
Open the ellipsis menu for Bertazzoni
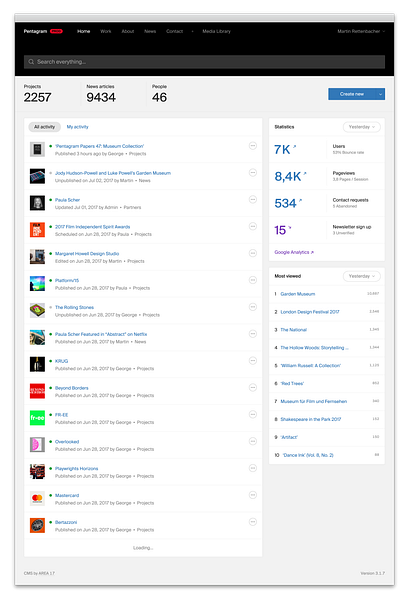coord(253,522)
